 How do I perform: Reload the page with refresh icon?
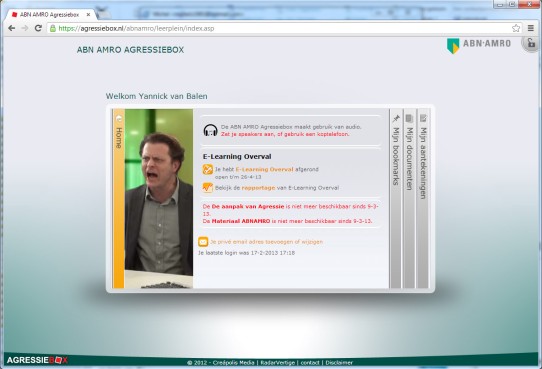(38, 28)
